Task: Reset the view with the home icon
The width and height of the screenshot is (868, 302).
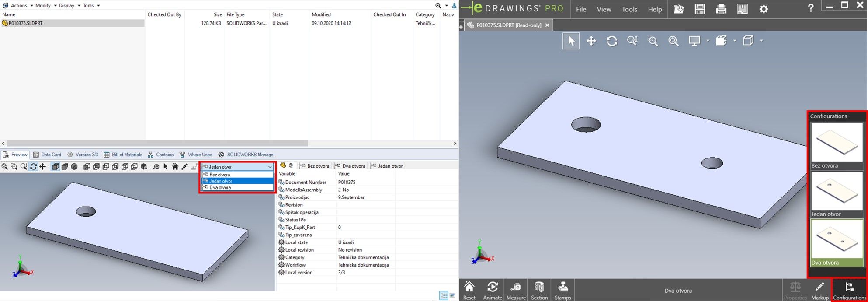Action: point(469,291)
